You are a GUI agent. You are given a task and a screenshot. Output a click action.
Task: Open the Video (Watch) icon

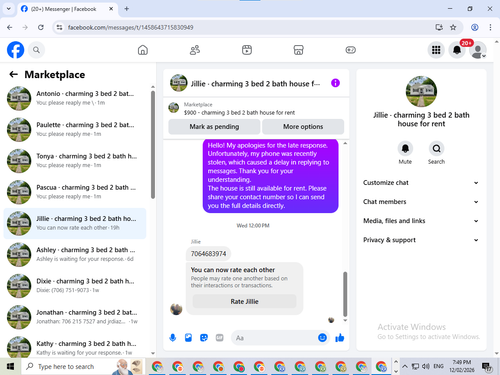pyautogui.click(x=247, y=50)
